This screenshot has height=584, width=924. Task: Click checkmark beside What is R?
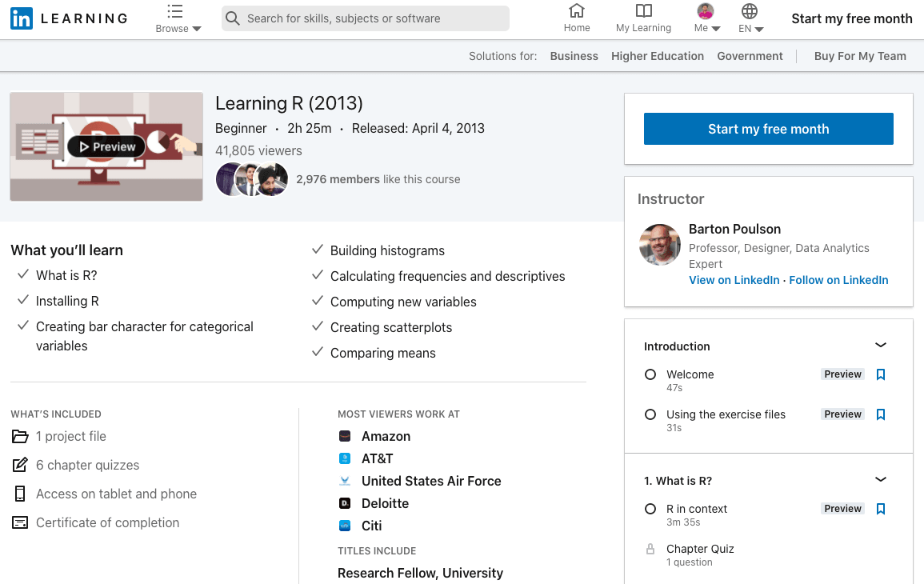[23, 274]
